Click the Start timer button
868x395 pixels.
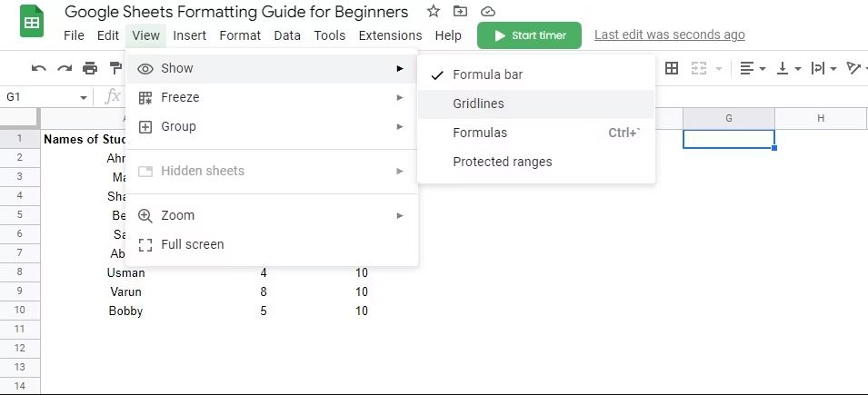529,35
